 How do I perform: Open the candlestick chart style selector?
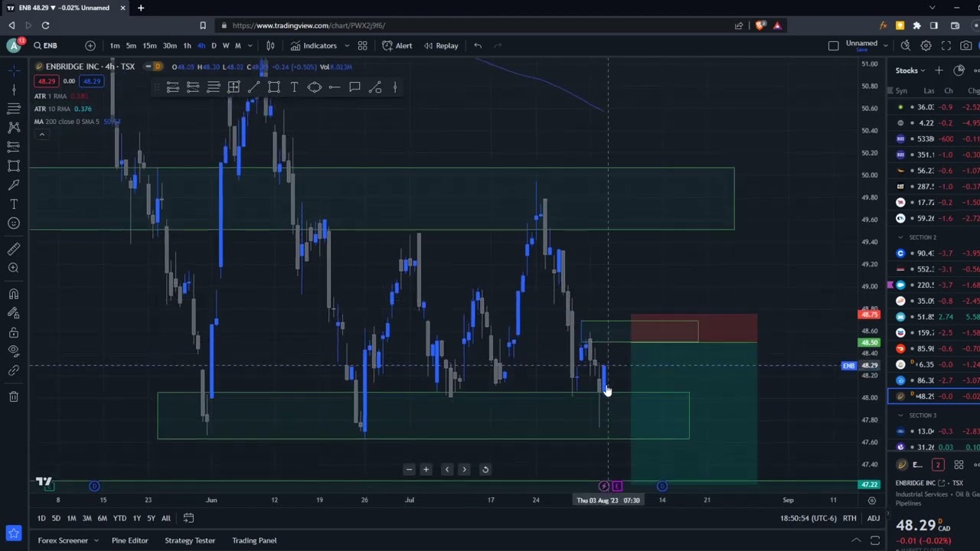(270, 45)
